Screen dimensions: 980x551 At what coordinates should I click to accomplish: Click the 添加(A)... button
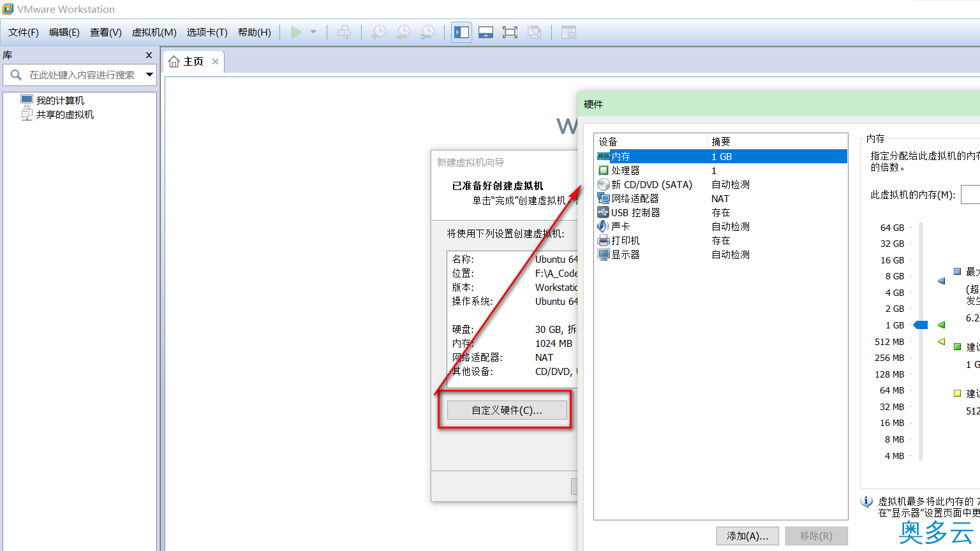748,536
